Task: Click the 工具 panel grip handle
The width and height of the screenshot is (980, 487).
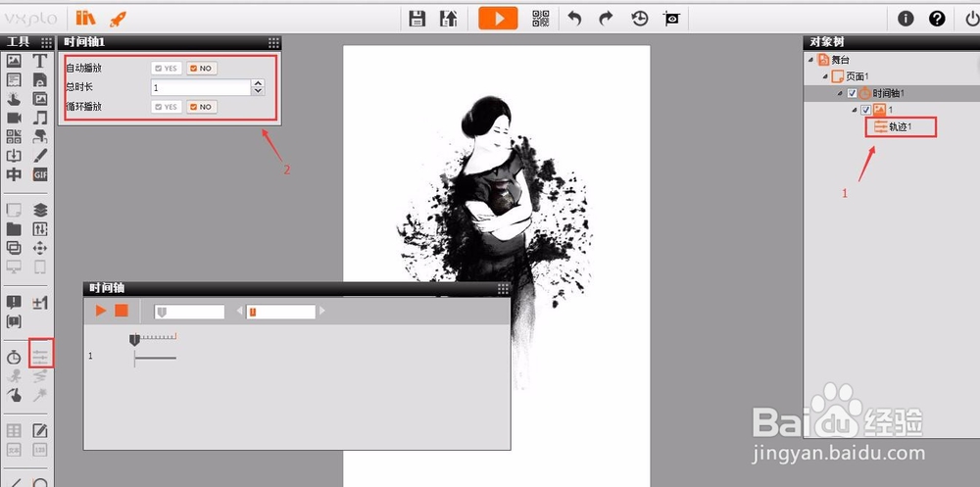Action: click(47, 42)
